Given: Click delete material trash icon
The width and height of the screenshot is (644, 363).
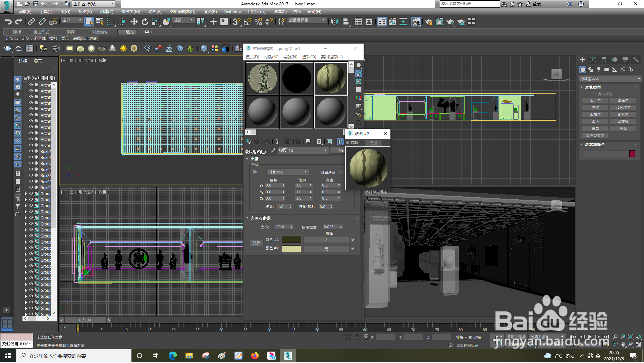Looking at the screenshot, I should point(277,142).
